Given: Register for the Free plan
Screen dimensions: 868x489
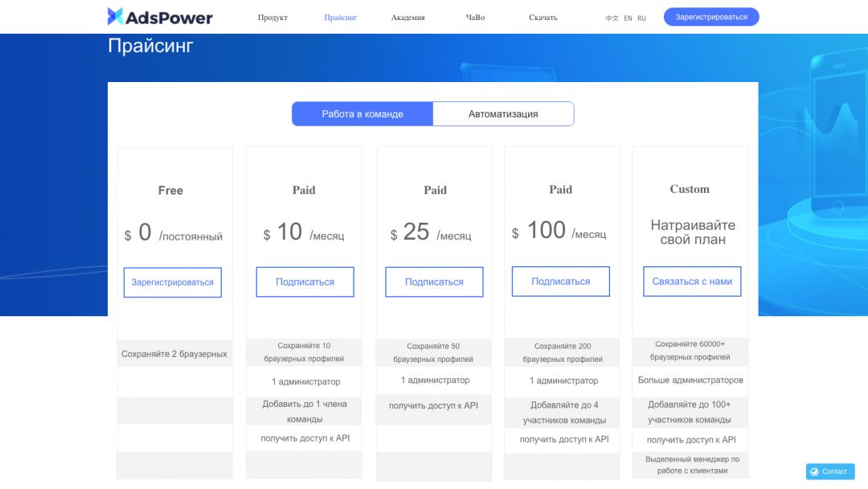Looking at the screenshot, I should click(x=172, y=281).
